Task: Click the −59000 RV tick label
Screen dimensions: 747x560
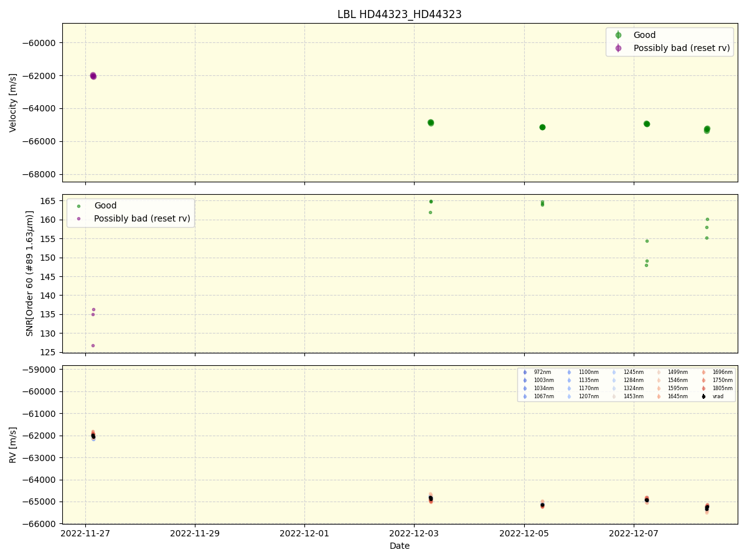Action: (39, 370)
